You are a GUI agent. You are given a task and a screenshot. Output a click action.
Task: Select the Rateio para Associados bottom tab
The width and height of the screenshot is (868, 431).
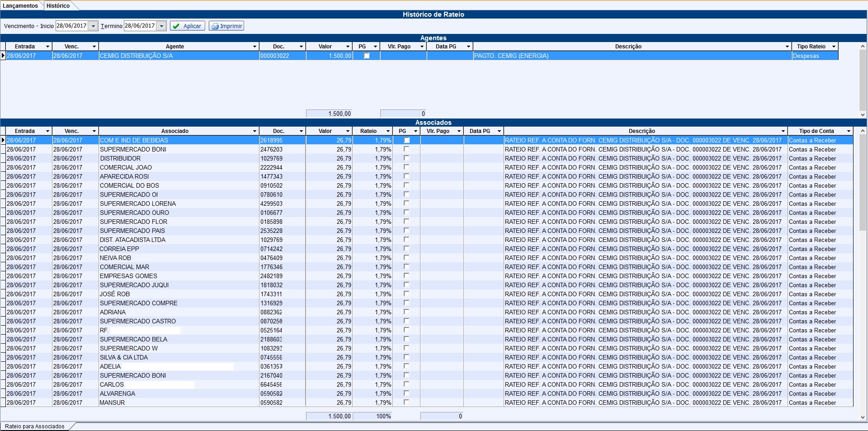coord(35,426)
